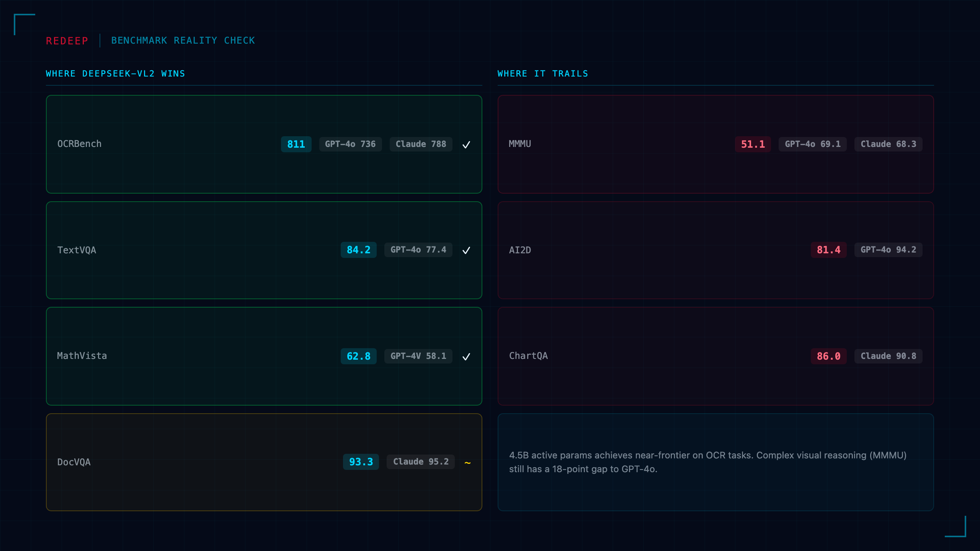
Task: Click the 93.3 DocVQA score badge
Action: (x=361, y=462)
